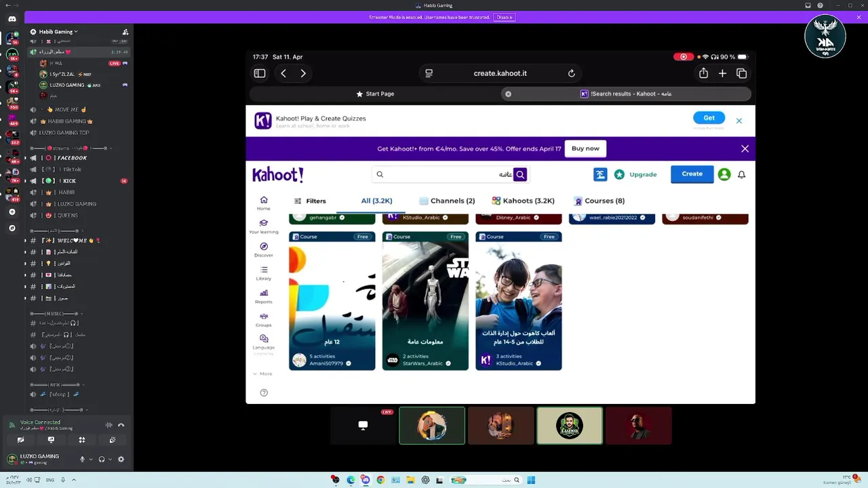Close the purple Kahoot!+ offer banner

tap(745, 148)
